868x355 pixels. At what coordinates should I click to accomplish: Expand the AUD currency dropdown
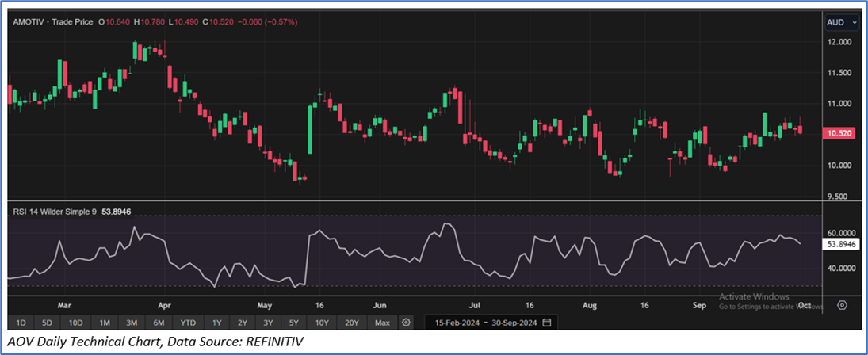tap(840, 22)
